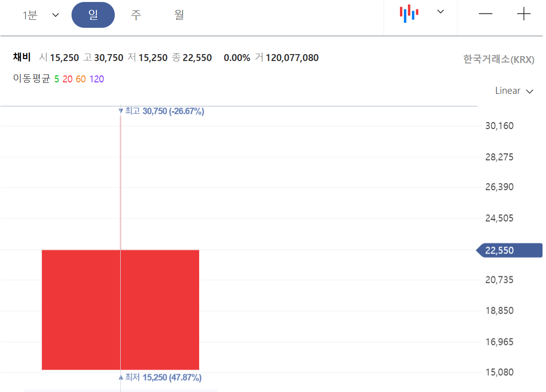Click the closing price 종 22,550
The width and height of the screenshot is (546, 392).
click(x=192, y=58)
